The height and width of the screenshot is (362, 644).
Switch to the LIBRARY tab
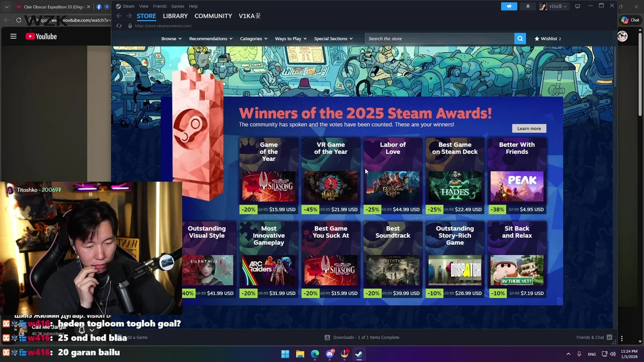175,16
